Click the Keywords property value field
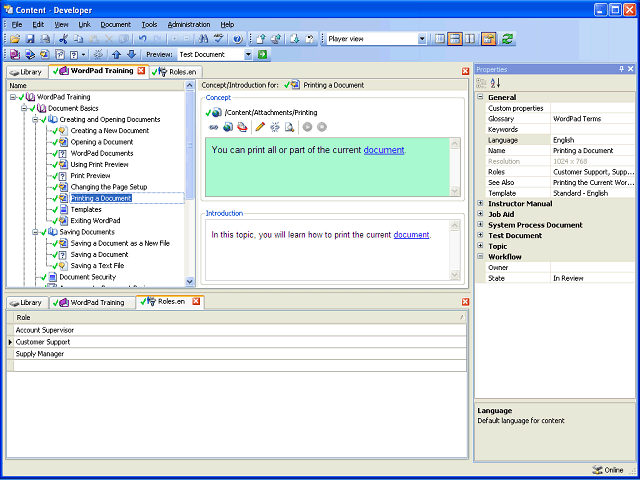This screenshot has height=480, width=640. (x=593, y=129)
